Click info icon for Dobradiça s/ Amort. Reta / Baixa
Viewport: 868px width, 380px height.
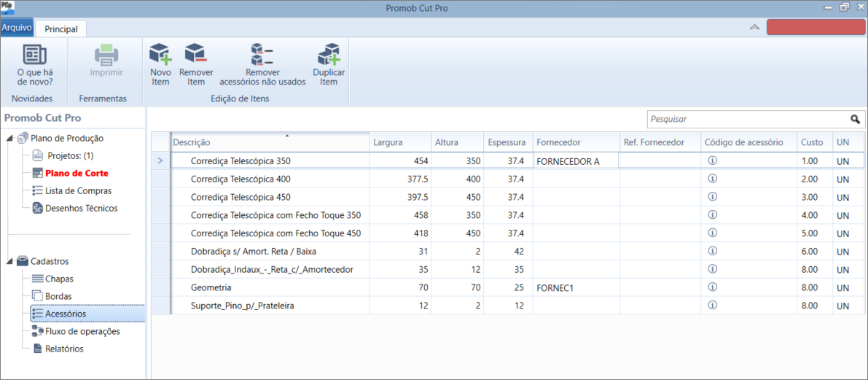coord(713,251)
